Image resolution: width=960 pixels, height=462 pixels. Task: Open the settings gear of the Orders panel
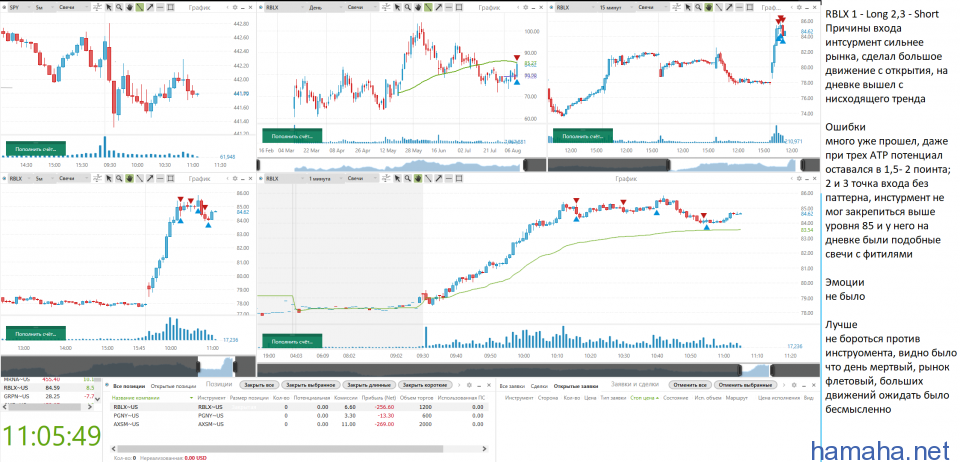(794, 385)
